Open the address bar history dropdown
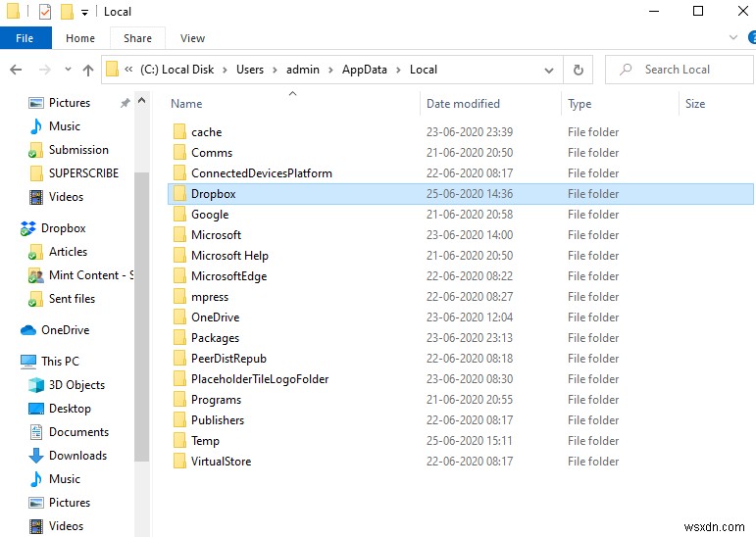The width and height of the screenshot is (756, 537). [549, 70]
